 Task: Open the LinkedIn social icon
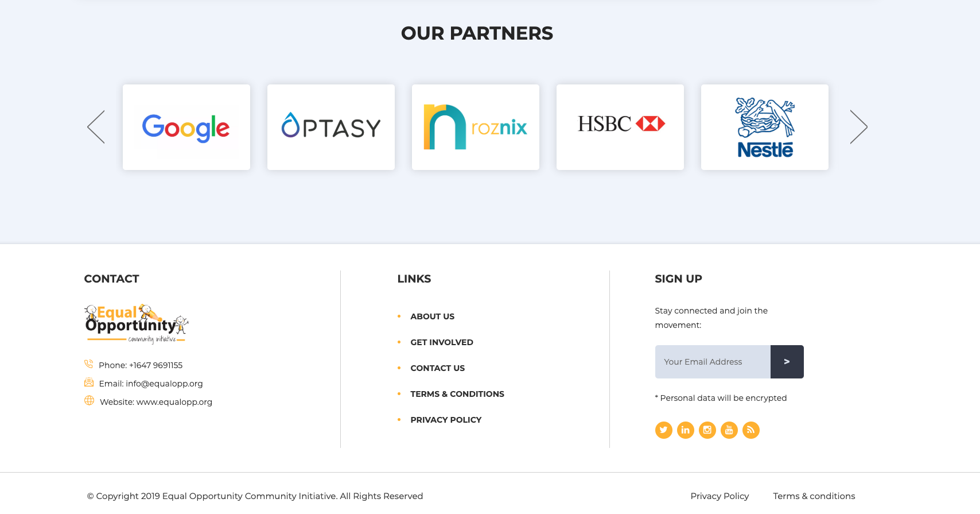pyautogui.click(x=685, y=430)
